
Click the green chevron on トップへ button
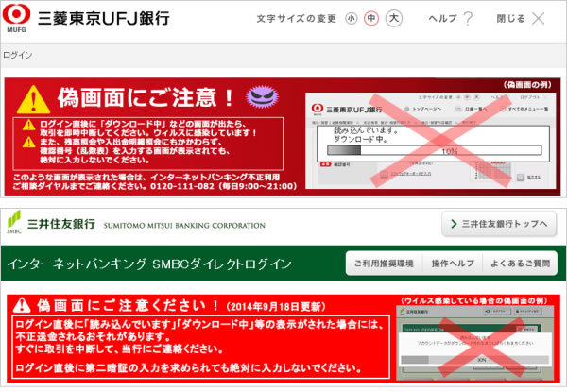[x=454, y=224]
